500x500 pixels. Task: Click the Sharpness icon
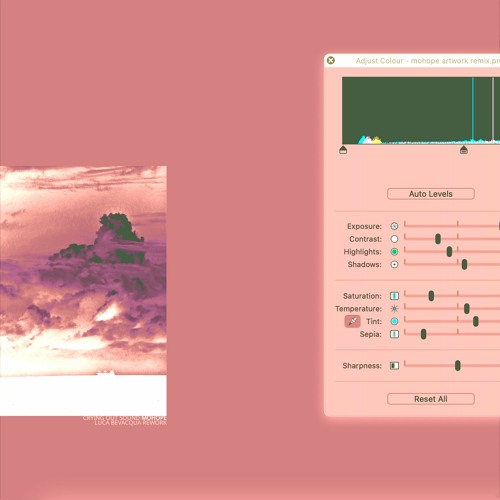click(394, 366)
